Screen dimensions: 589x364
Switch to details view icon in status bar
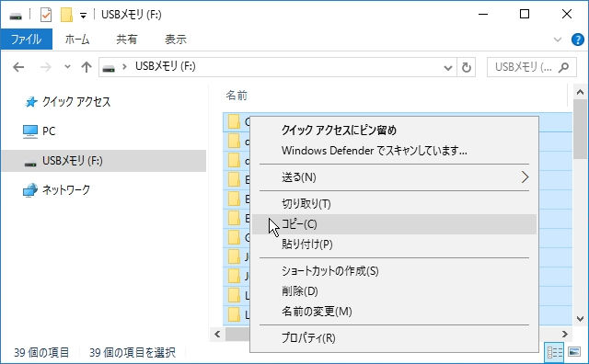coord(554,352)
